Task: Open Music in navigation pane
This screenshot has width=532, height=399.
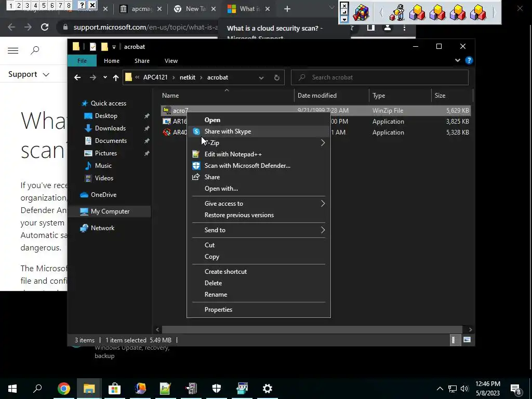Action: pos(103,166)
